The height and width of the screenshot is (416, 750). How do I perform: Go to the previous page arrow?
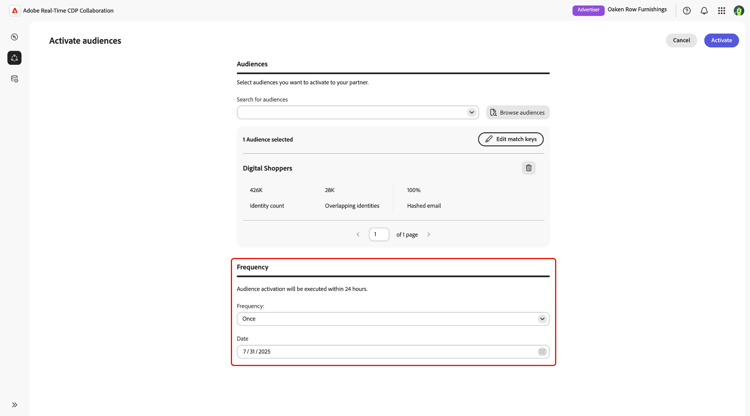pos(358,235)
